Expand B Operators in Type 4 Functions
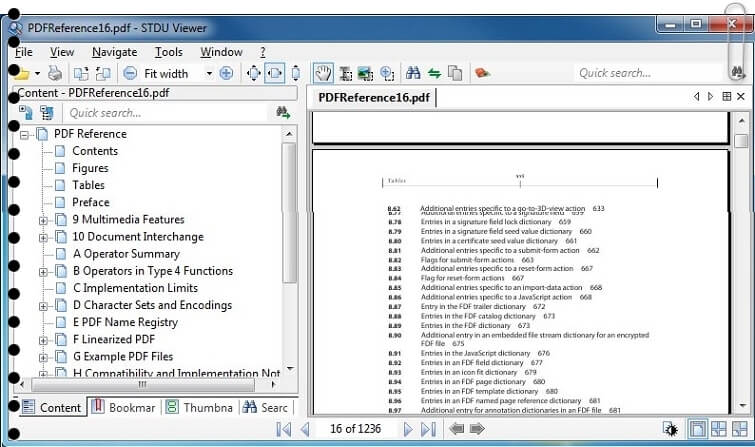The image size is (755, 447). pyautogui.click(x=43, y=272)
